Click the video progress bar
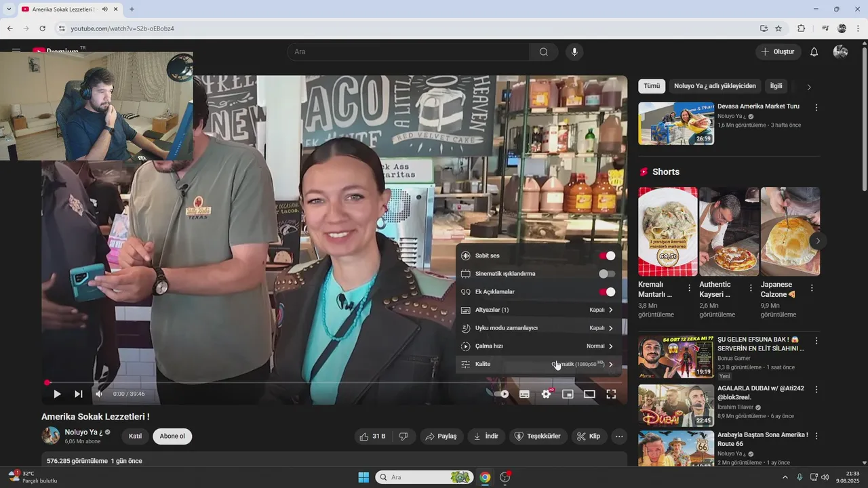868x488 pixels. click(334, 382)
